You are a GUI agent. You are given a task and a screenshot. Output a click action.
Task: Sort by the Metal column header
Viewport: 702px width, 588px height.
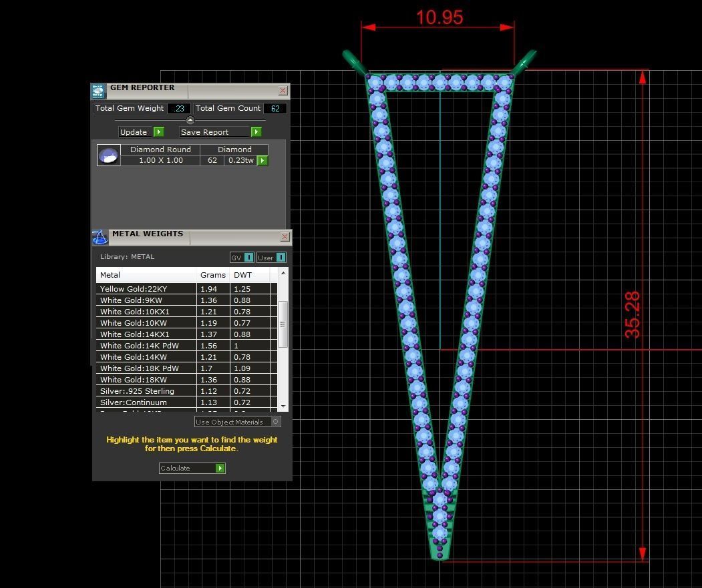[146, 275]
